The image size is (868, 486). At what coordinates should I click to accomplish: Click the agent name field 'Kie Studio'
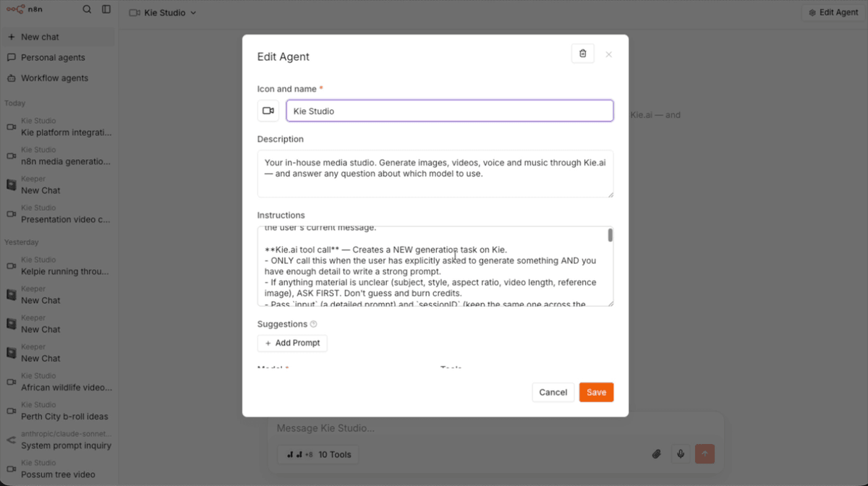pyautogui.click(x=450, y=111)
